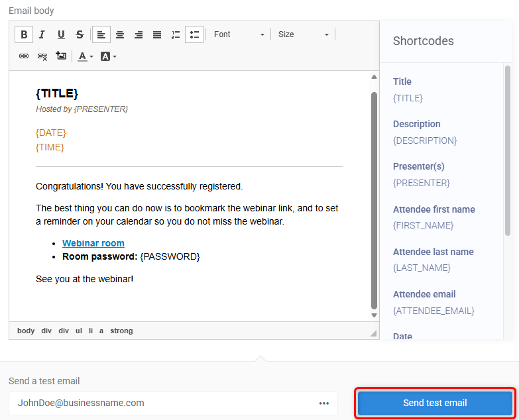The image size is (519, 420).
Task: Select body in element path bar
Action: click(26, 331)
